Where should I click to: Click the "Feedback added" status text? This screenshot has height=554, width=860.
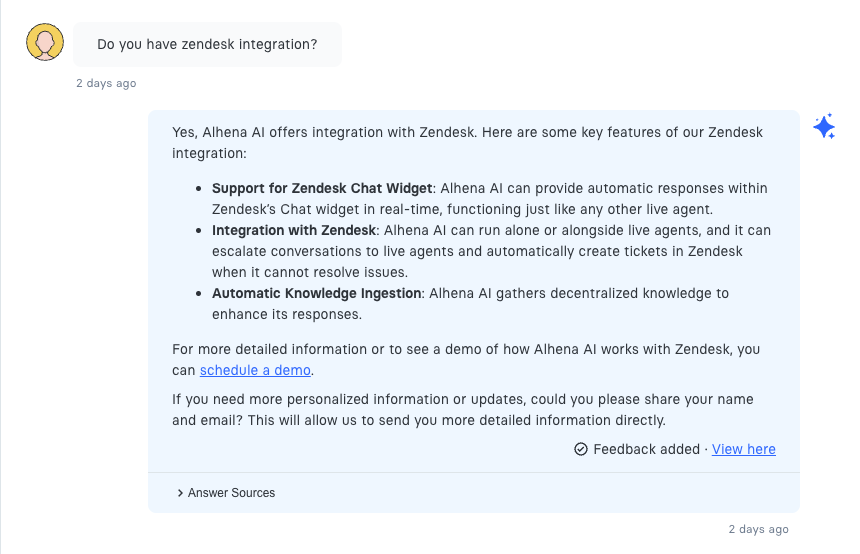point(646,449)
